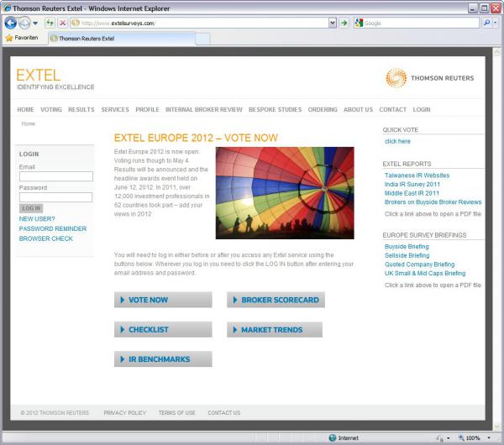The height and width of the screenshot is (445, 504).
Task: Click the hot air balloon image
Action: click(x=285, y=193)
